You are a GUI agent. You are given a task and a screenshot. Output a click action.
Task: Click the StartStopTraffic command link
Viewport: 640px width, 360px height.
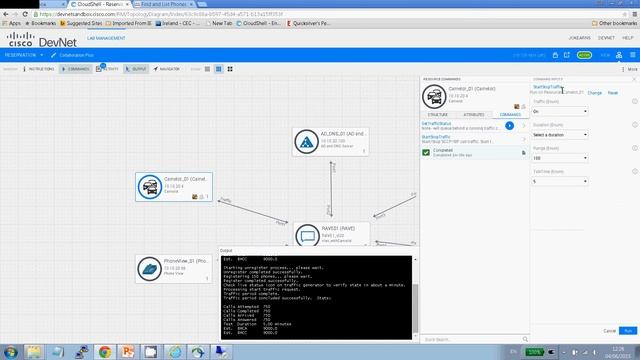point(436,137)
